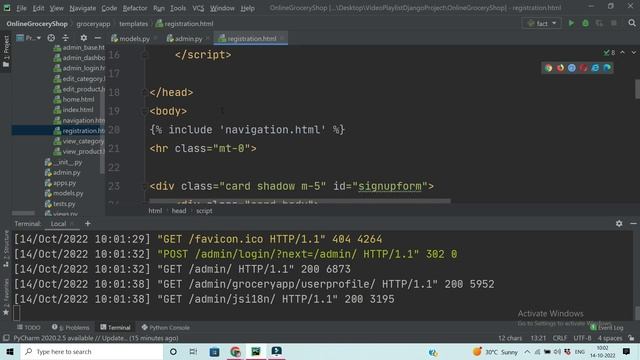This screenshot has width=640, height=360.
Task: Open page in Internet Explorer icon
Action: 596,68
